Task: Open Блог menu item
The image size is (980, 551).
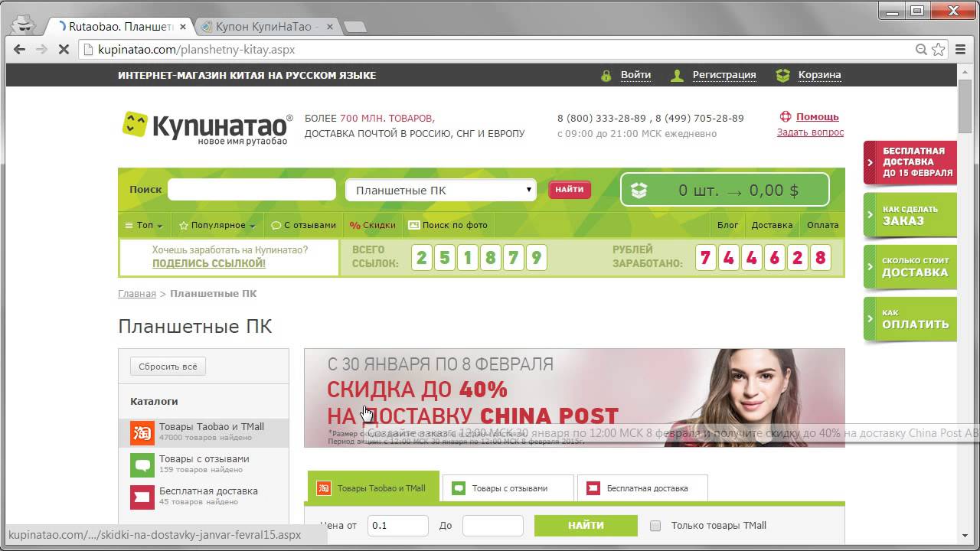Action: click(x=727, y=225)
